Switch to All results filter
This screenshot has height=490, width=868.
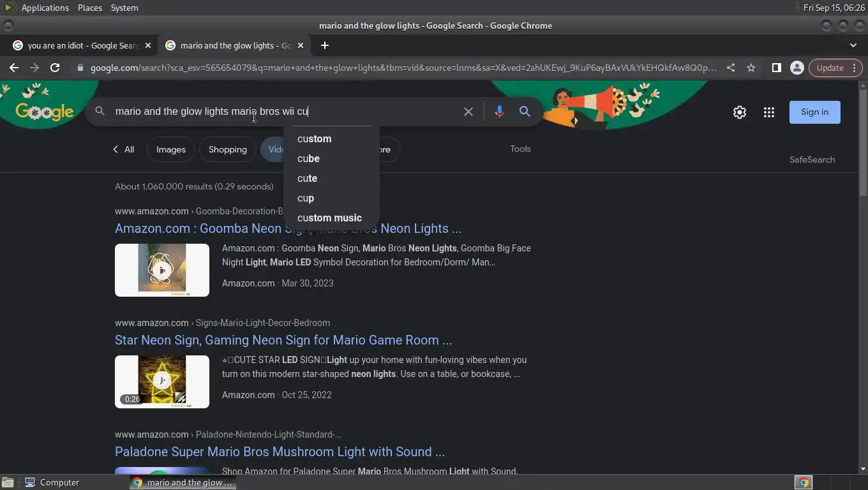pyautogui.click(x=123, y=149)
